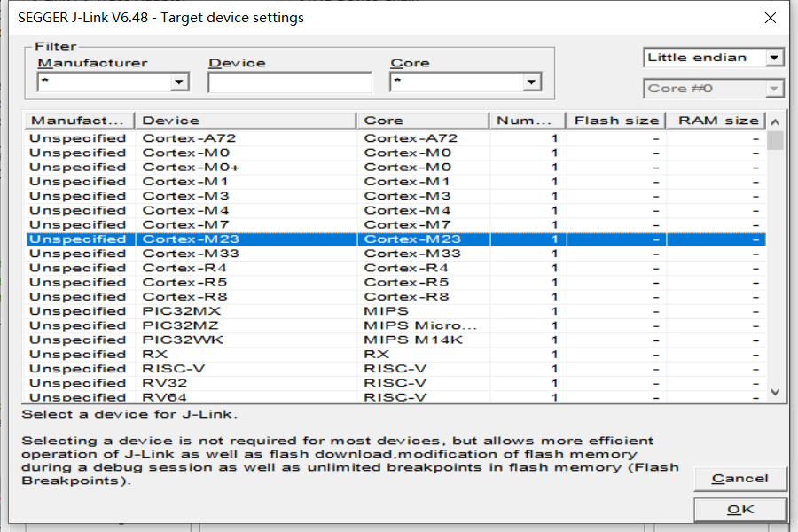Sort by the Device column header
The width and height of the screenshot is (798, 532).
click(246, 121)
